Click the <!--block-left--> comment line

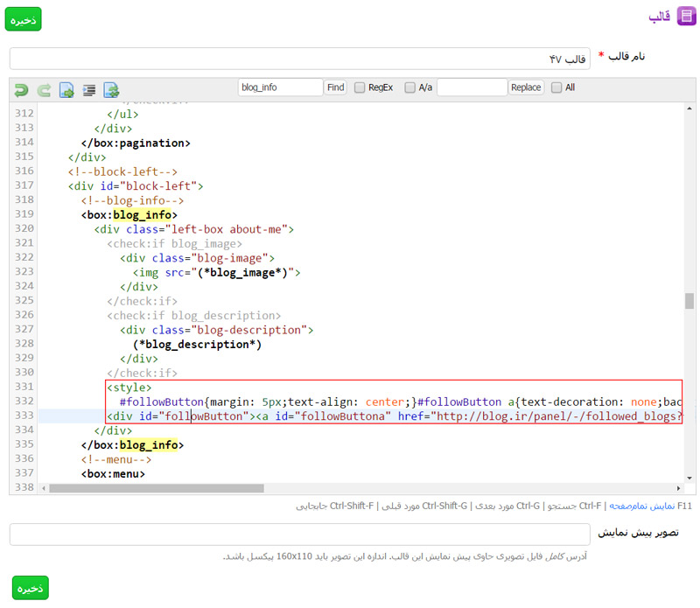pos(122,171)
